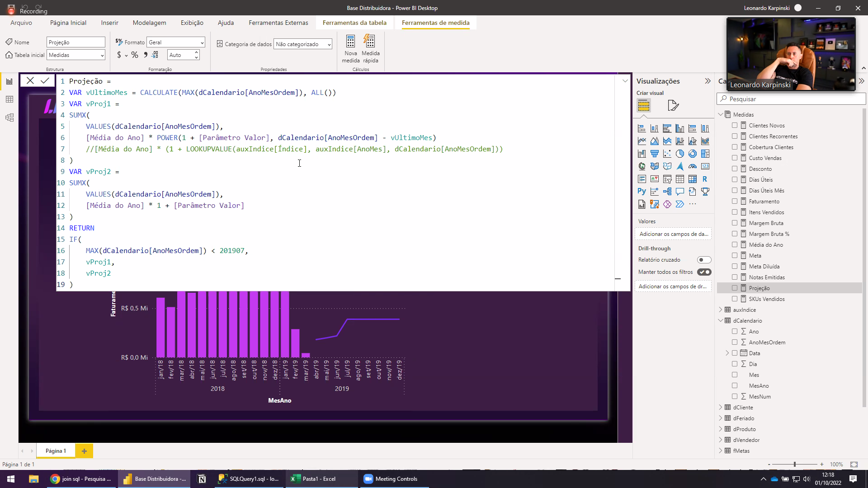This screenshot has height=488, width=868.
Task: Toggle Manter todos os filtros switch
Action: [x=704, y=272]
